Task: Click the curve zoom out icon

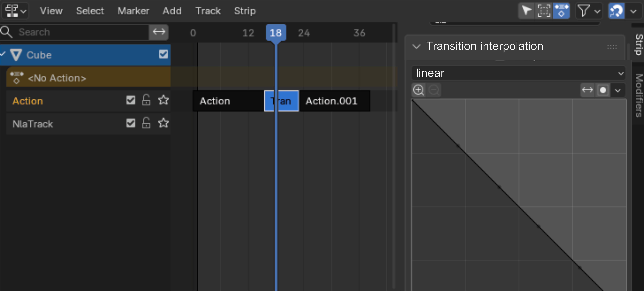Action: pyautogui.click(x=434, y=90)
